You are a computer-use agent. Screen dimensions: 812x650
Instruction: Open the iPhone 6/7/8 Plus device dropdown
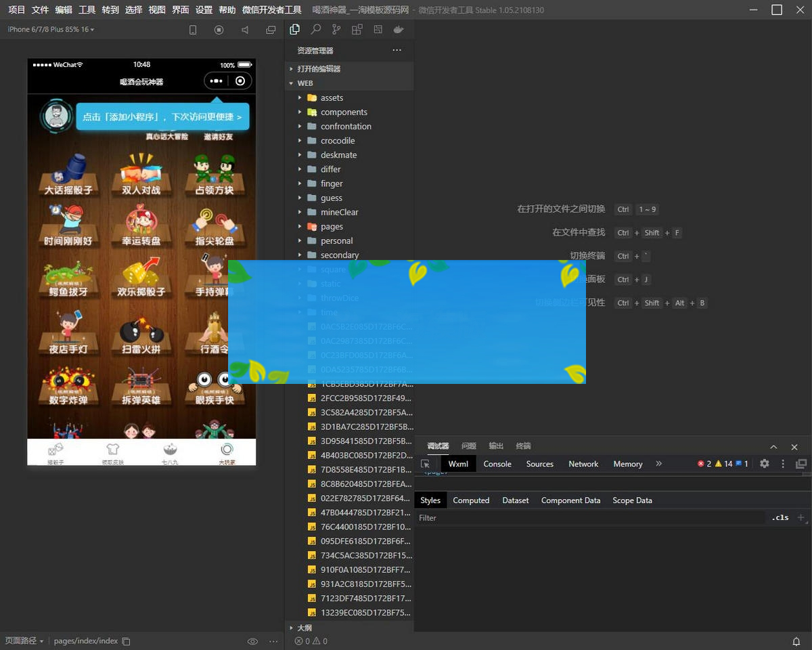click(x=51, y=30)
